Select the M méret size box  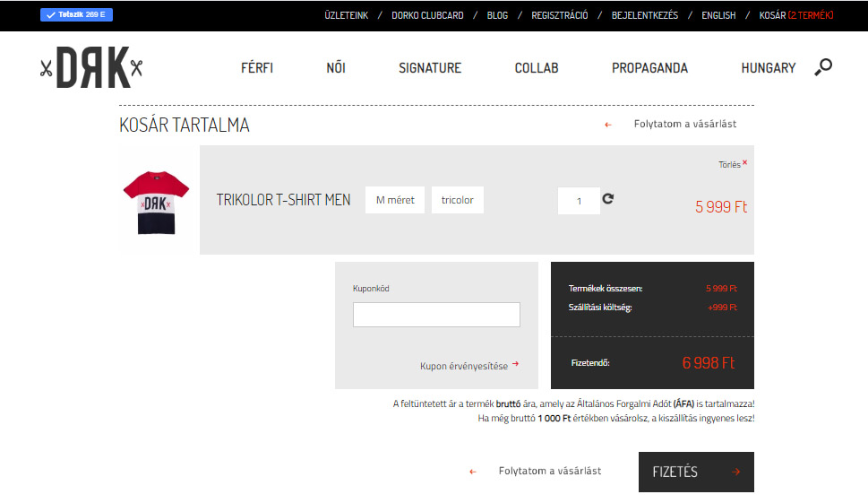pos(395,200)
